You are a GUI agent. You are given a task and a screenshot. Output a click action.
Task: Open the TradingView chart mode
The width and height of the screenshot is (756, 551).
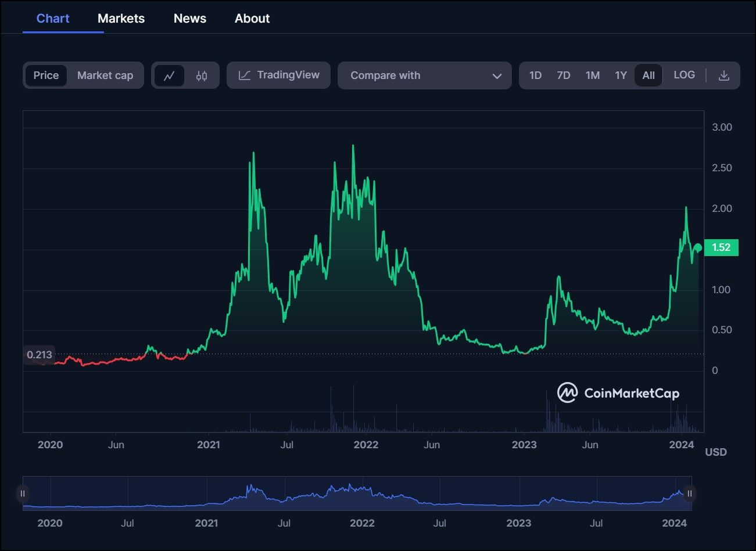pyautogui.click(x=278, y=75)
